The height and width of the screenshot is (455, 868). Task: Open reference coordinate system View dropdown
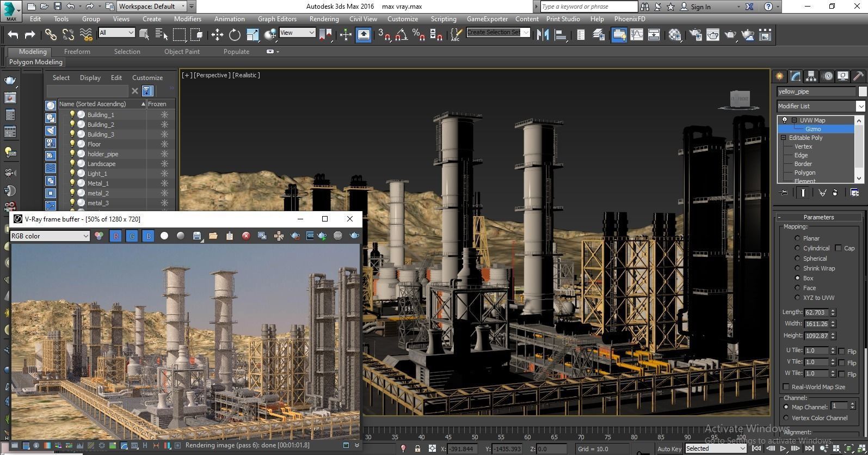click(x=297, y=33)
